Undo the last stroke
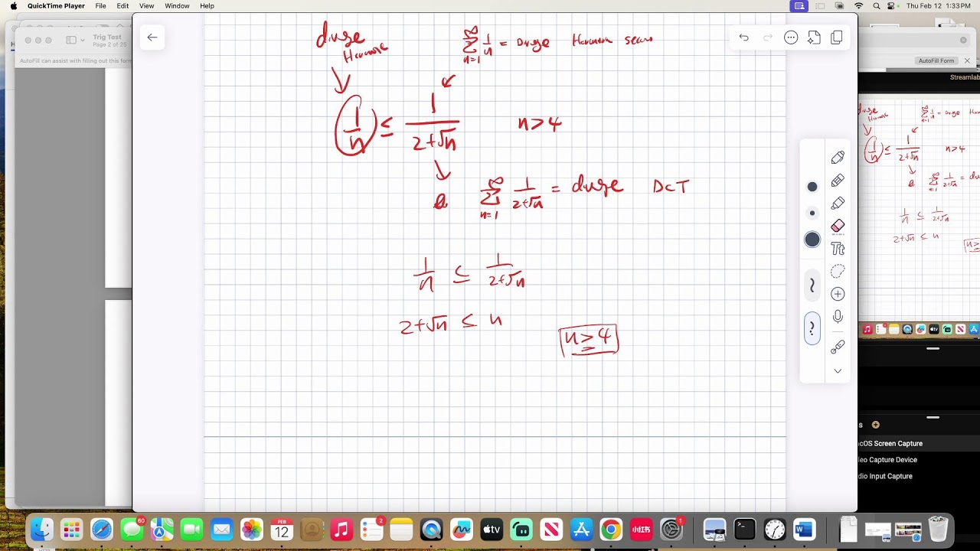Screen dimensions: 980x551 [x=743, y=37]
